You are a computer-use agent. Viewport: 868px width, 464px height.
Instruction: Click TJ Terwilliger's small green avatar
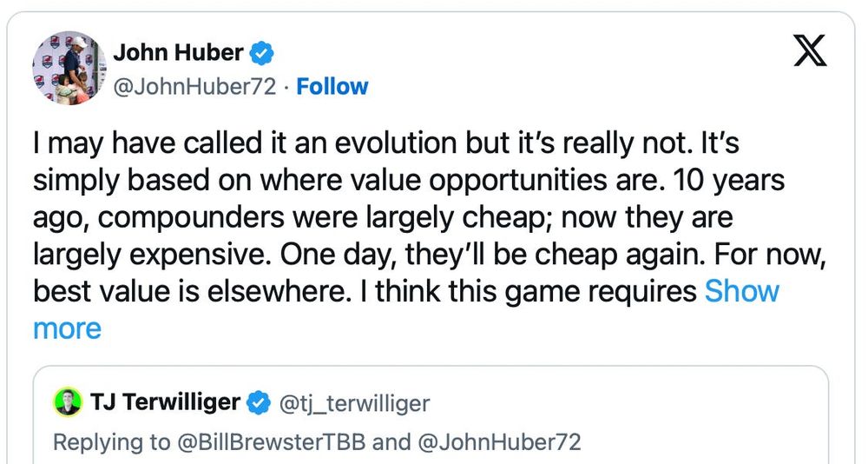pyautogui.click(x=67, y=403)
